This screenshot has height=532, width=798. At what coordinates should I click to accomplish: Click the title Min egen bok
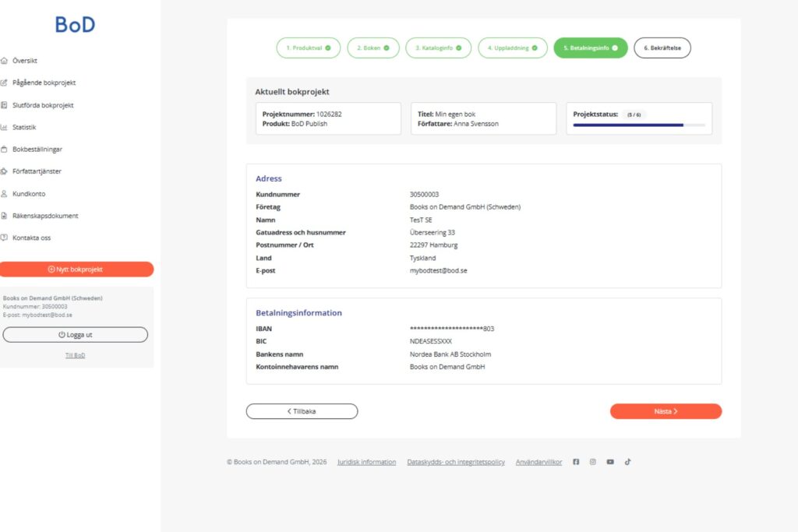pyautogui.click(x=455, y=115)
